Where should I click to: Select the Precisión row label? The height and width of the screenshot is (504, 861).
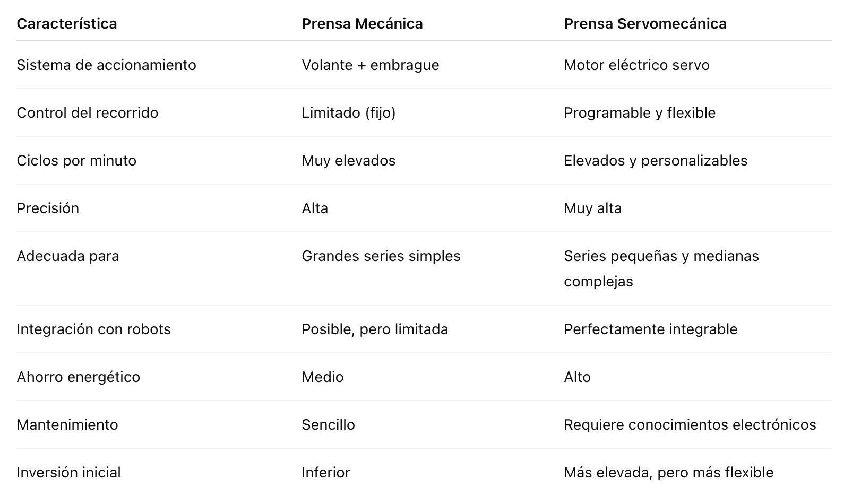48,208
